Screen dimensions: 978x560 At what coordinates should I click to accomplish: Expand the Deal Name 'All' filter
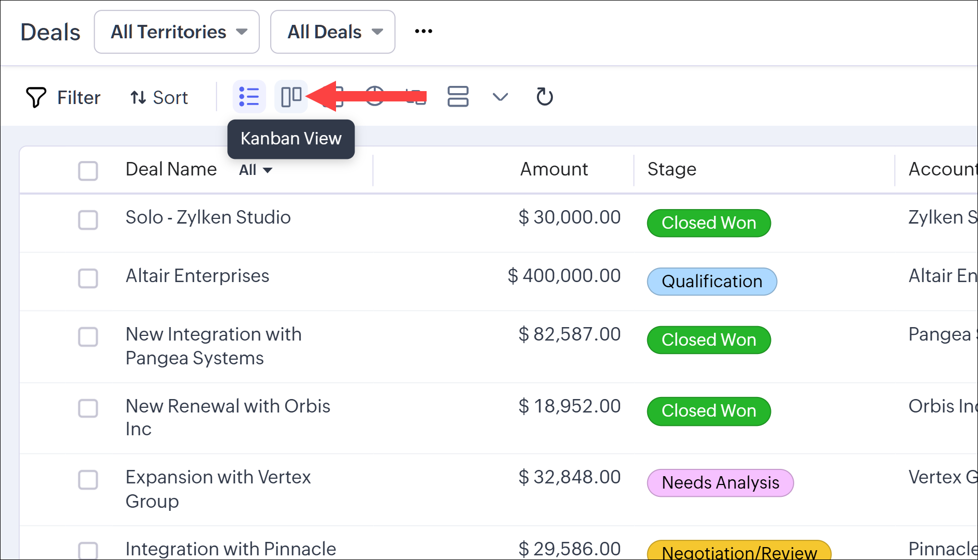tap(255, 170)
